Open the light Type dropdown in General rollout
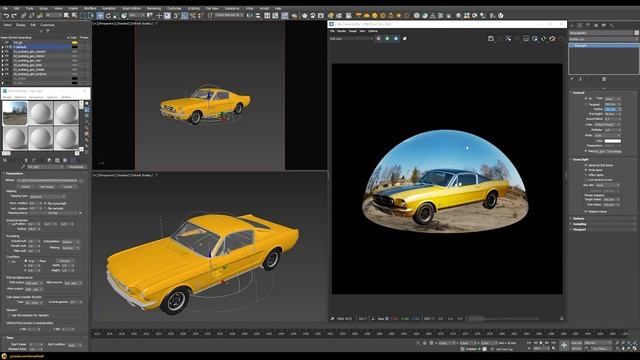 point(612,99)
